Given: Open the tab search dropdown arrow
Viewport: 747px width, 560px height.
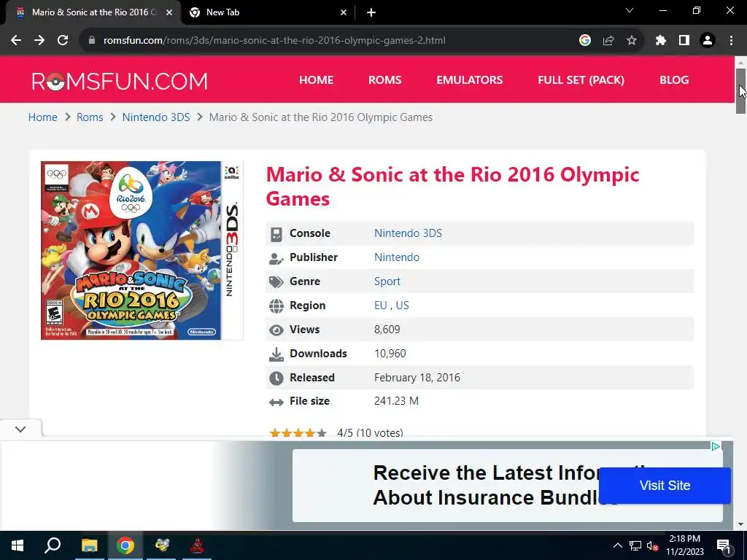Looking at the screenshot, I should coord(630,10).
